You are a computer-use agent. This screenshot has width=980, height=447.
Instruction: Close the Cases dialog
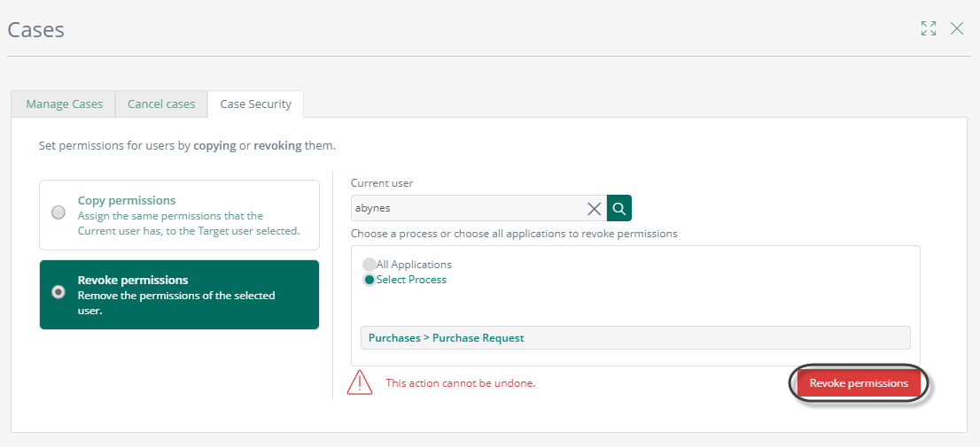tap(957, 28)
